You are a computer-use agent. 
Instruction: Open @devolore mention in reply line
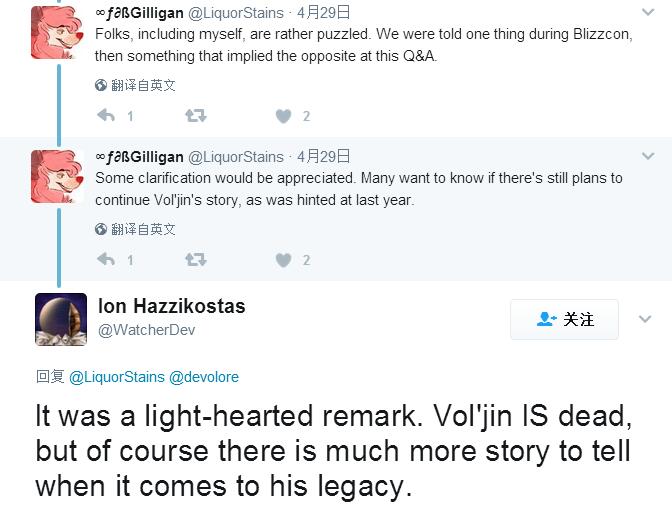tap(204, 377)
